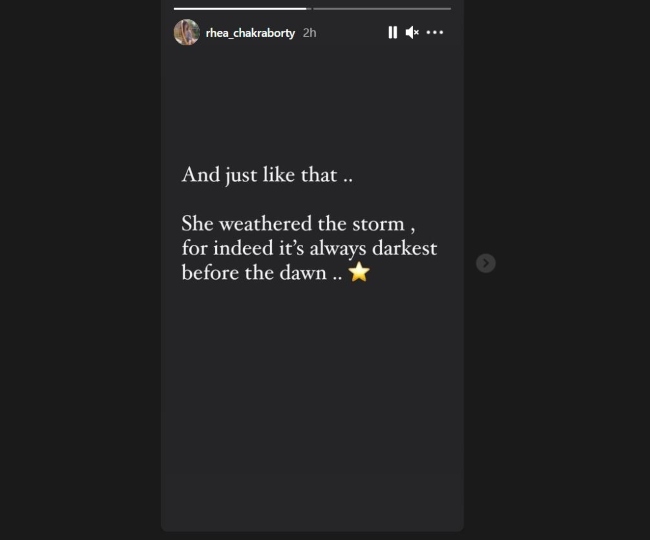Click dark backdrop left of story card
Viewport: 650px width, 540px height.
pos(80,270)
